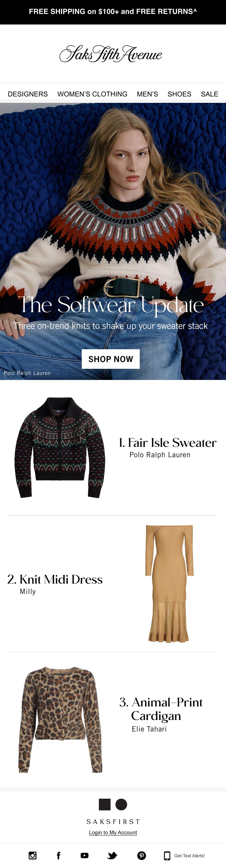The width and height of the screenshot is (226, 868).
Task: Open the Designers menu item
Action: click(28, 94)
